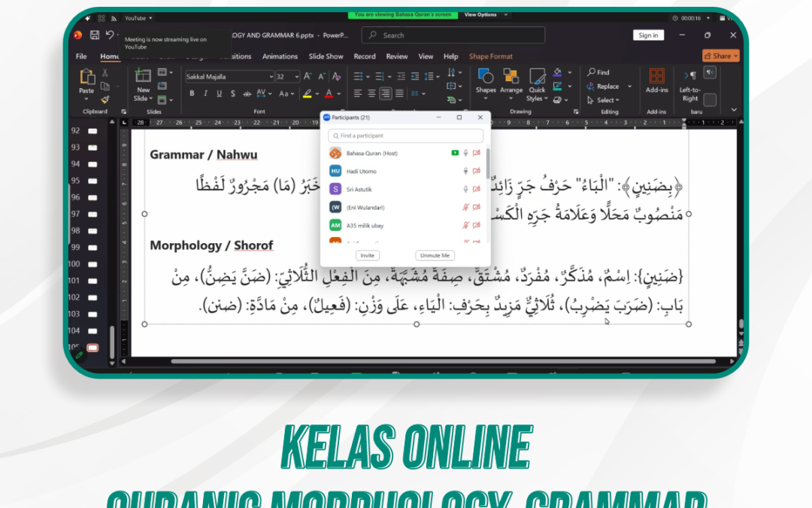Toggle Bold formatting

[x=192, y=93]
